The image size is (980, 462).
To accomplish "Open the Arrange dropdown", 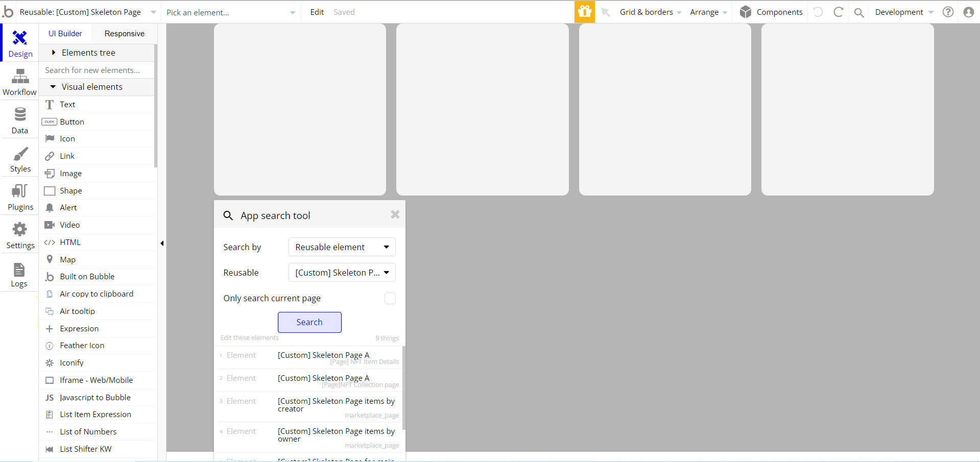I will tap(708, 12).
